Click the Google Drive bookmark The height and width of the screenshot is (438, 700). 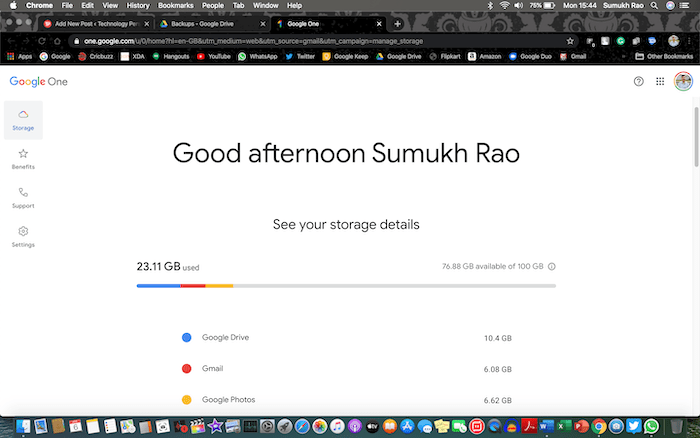point(398,56)
